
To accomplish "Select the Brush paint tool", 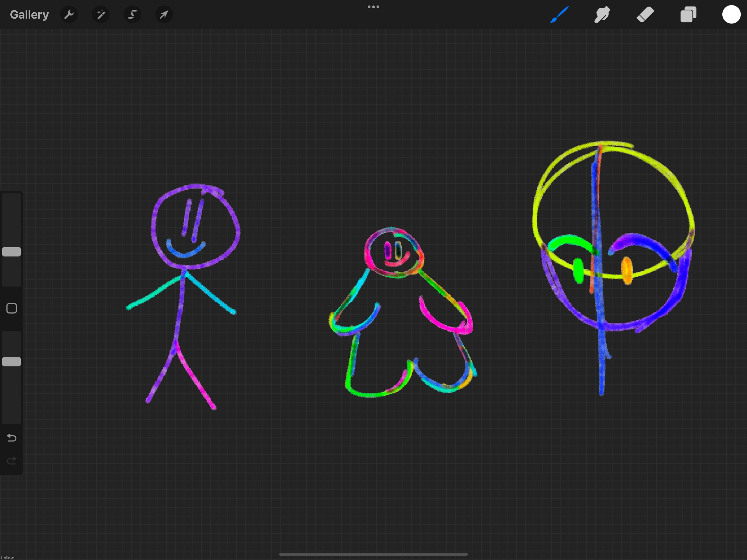I will [x=559, y=14].
